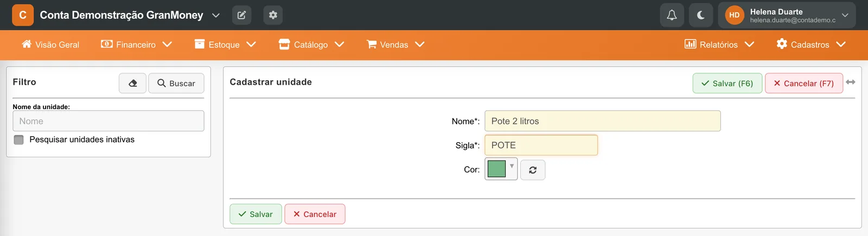
Task: Click the HD user avatar
Action: click(x=735, y=15)
